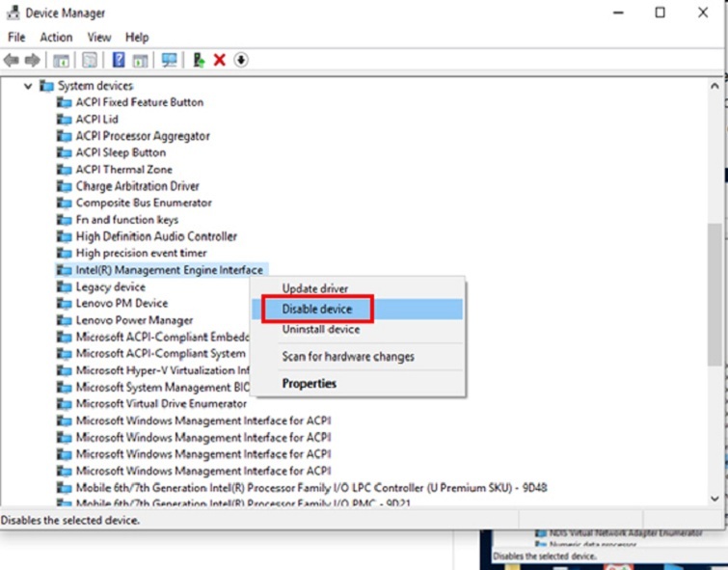Click the Properties toolbar icon
Screen dimensions: 728x570
(89, 60)
